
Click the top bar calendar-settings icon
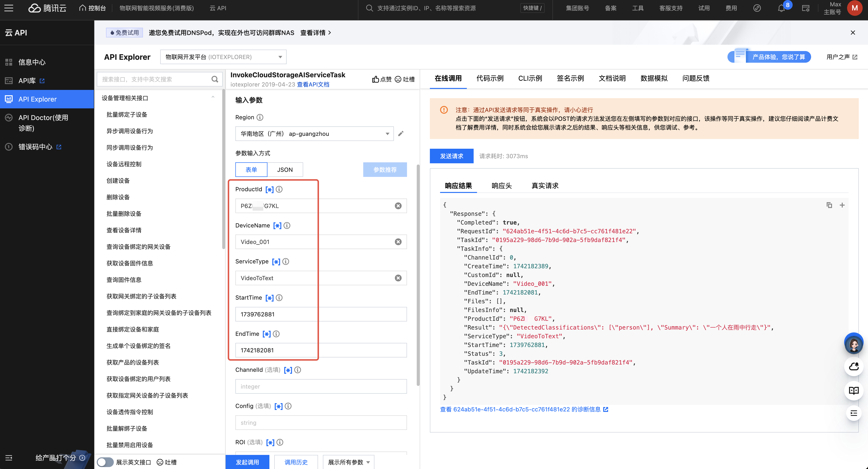[806, 8]
